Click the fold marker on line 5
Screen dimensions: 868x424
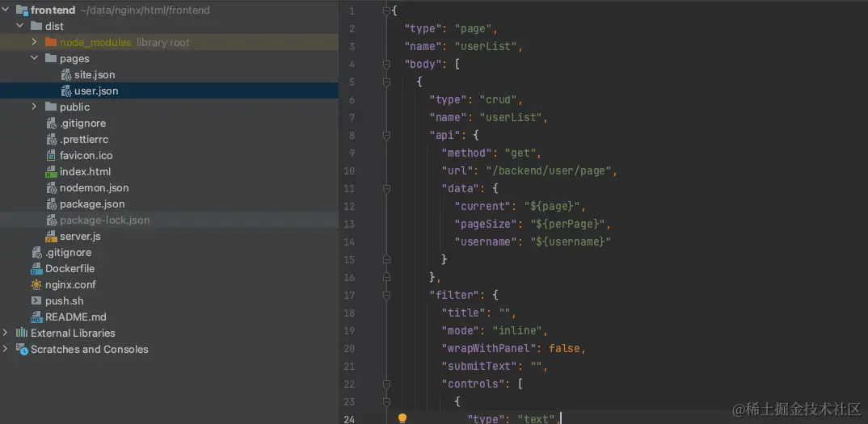pyautogui.click(x=387, y=82)
